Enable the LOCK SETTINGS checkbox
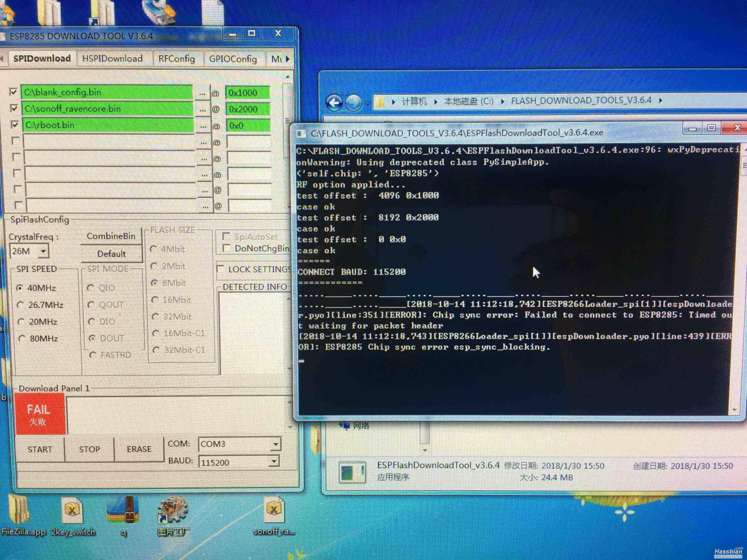Image resolution: width=747 pixels, height=560 pixels. pyautogui.click(x=220, y=269)
